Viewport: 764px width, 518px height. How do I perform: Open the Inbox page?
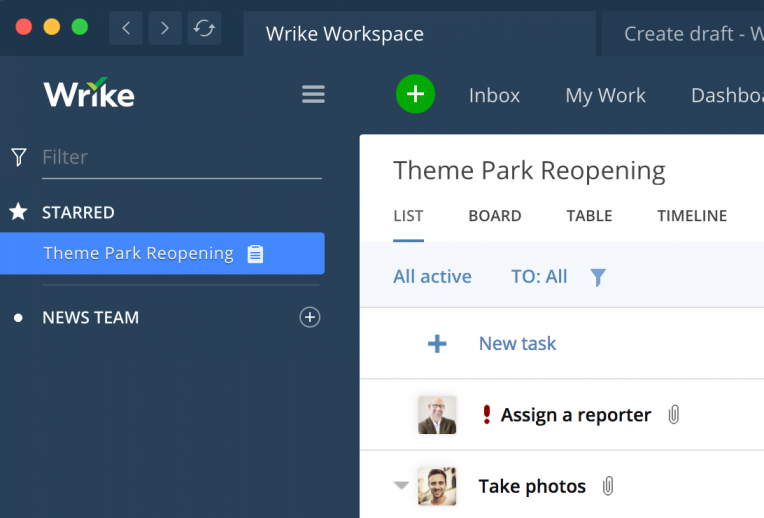click(x=494, y=96)
